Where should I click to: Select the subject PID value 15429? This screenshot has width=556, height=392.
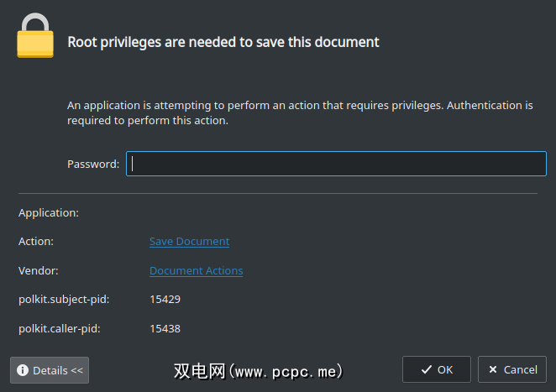[x=165, y=300]
